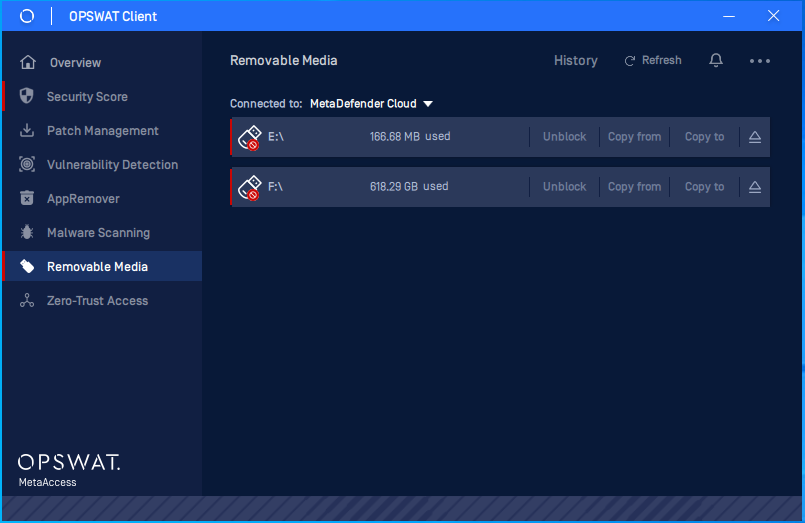The height and width of the screenshot is (523, 805).
Task: Open Security Score section
Action: pyautogui.click(x=87, y=96)
